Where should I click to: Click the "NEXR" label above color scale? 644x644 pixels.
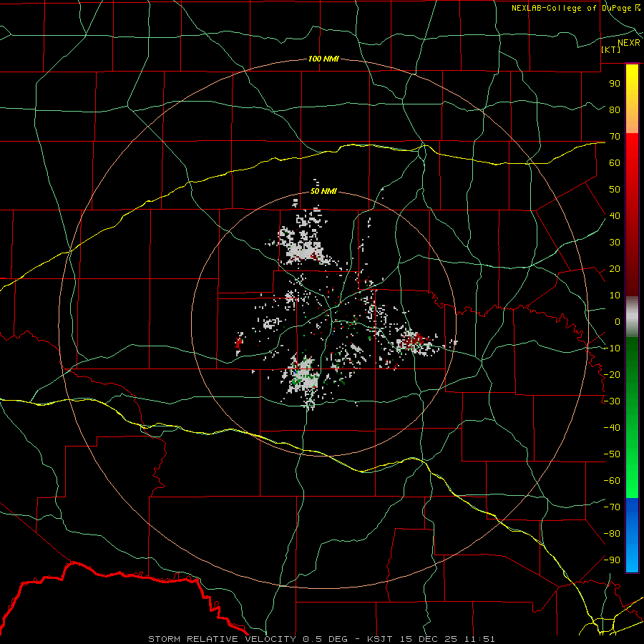click(629, 43)
